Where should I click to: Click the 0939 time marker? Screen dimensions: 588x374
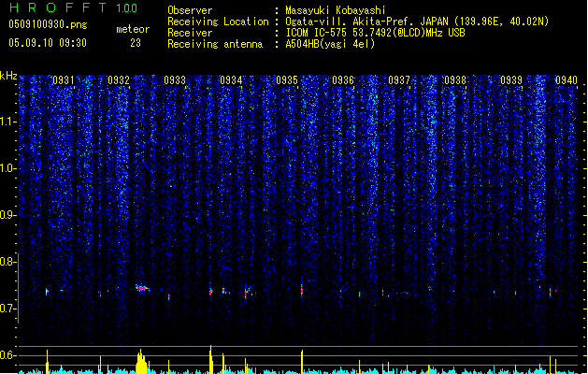click(x=511, y=80)
